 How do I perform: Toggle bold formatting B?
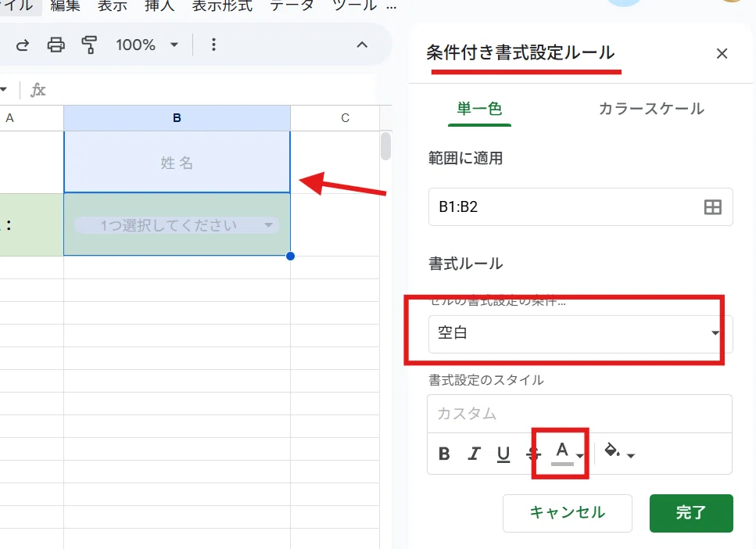point(445,454)
